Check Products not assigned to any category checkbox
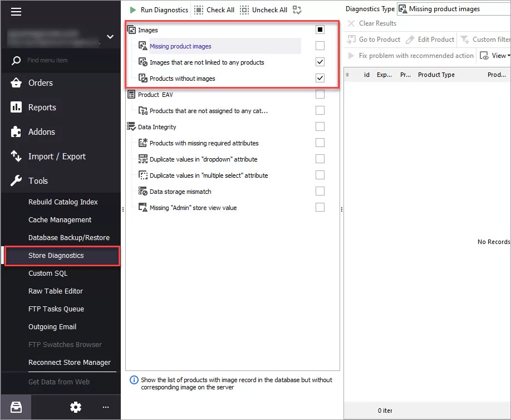 click(x=320, y=110)
